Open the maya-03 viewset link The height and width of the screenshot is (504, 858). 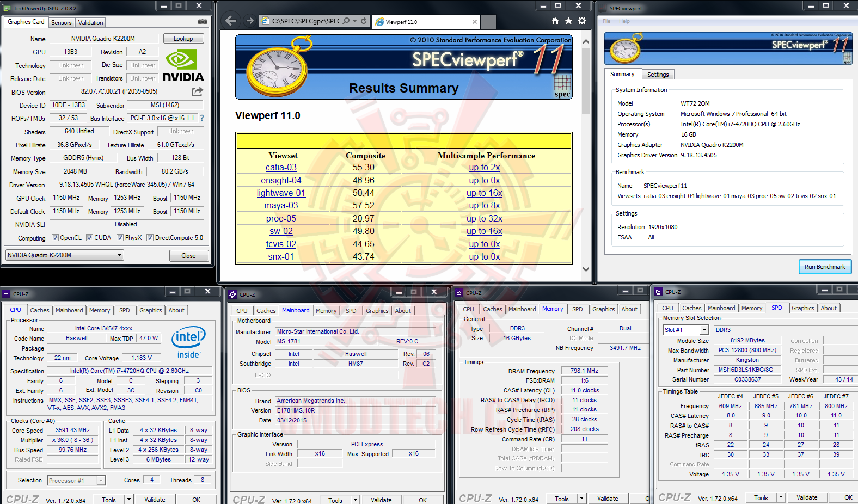coord(281,206)
